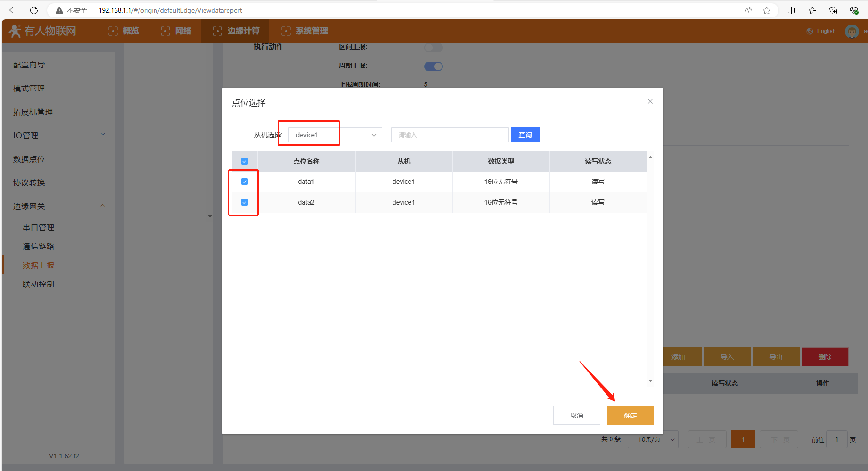Click the English language globe icon
The height and width of the screenshot is (471, 868).
[810, 31]
